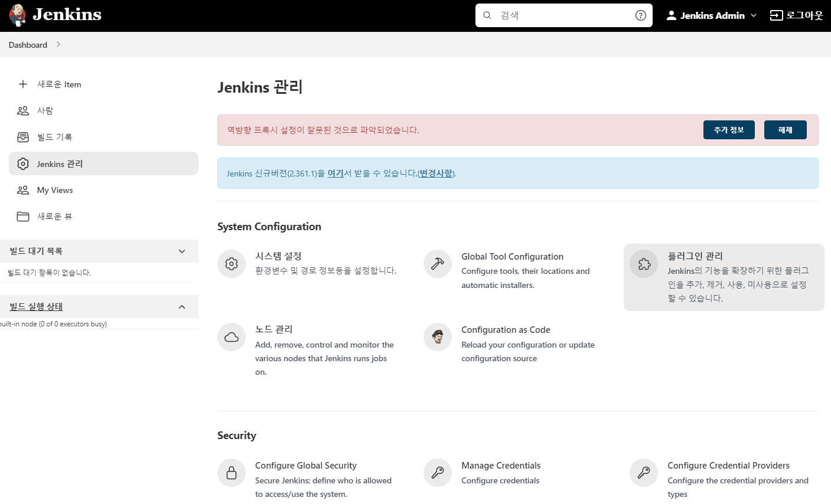
Task: Click the lock icon for Configure Global Security
Action: coord(232,473)
